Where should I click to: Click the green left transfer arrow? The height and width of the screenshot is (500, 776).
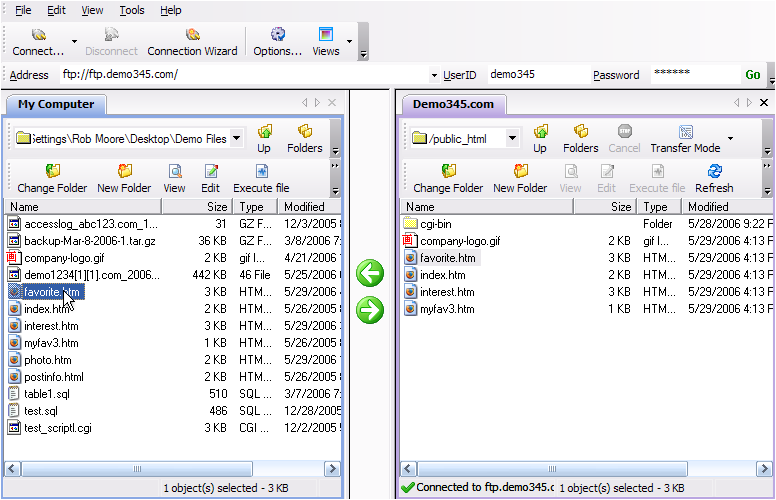click(370, 273)
